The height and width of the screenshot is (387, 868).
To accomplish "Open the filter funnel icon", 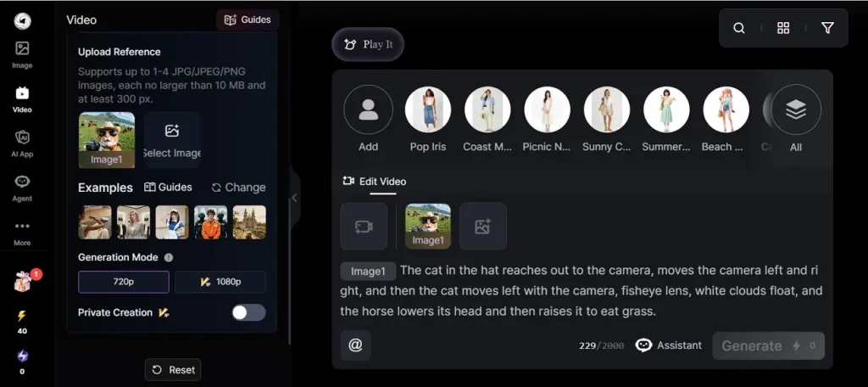I will click(827, 28).
